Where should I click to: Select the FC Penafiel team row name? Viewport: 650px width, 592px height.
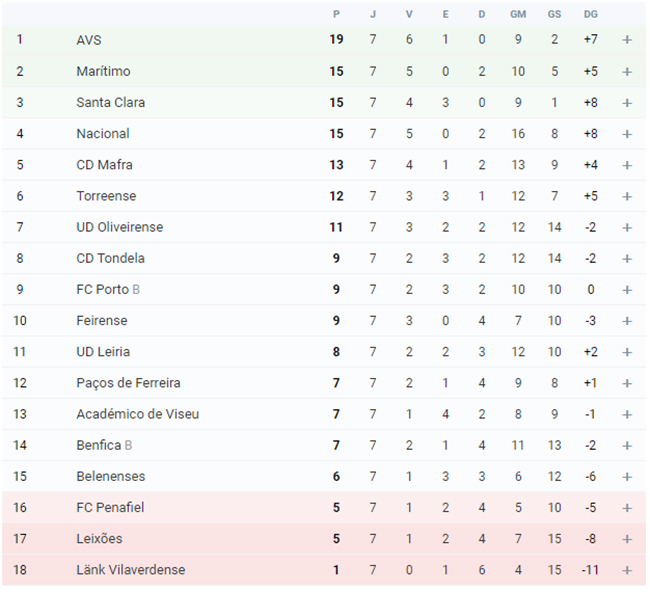[x=110, y=507]
